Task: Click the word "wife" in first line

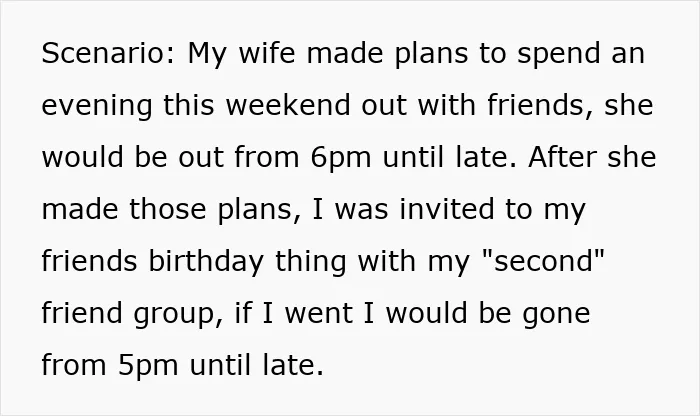Action: 267,52
